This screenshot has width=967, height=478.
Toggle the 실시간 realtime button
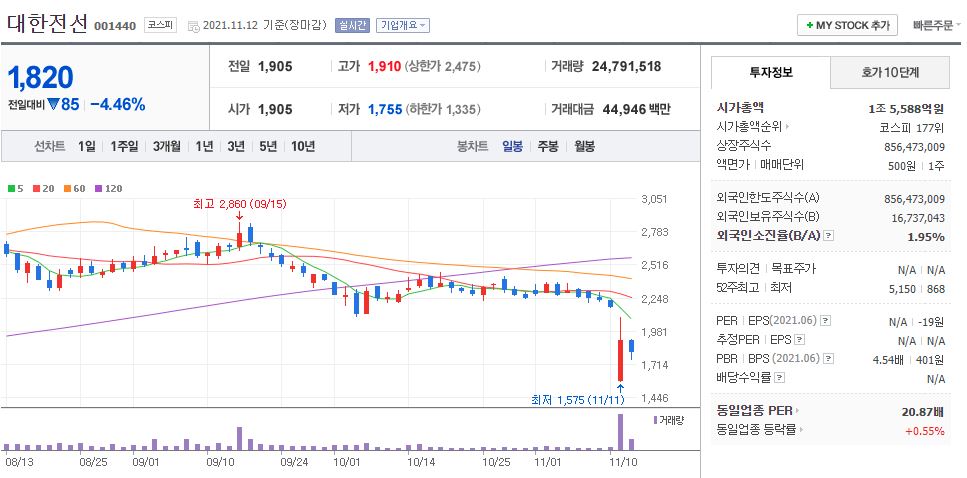(x=352, y=25)
